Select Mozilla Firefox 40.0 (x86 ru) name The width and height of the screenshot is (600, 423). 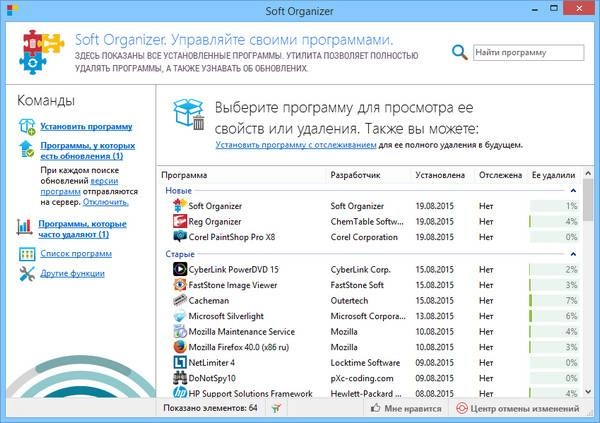pyautogui.click(x=239, y=347)
